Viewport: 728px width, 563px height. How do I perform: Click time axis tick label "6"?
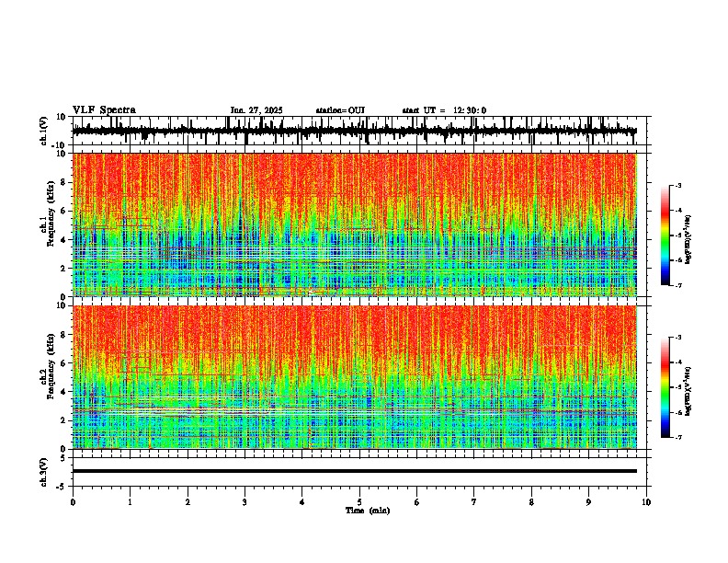point(417,502)
